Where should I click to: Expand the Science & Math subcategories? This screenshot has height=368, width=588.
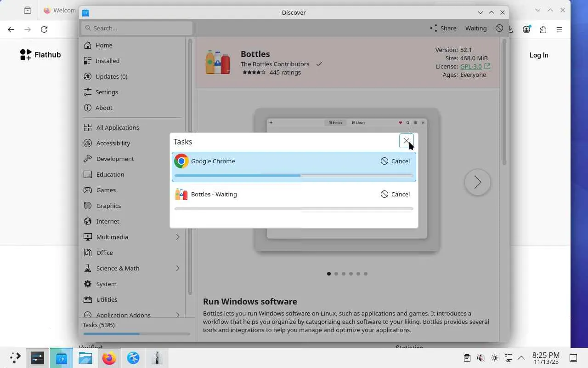(x=178, y=268)
